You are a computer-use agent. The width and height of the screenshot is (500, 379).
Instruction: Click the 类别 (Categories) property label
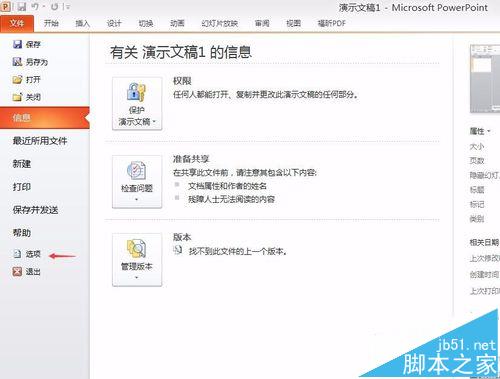[477, 219]
